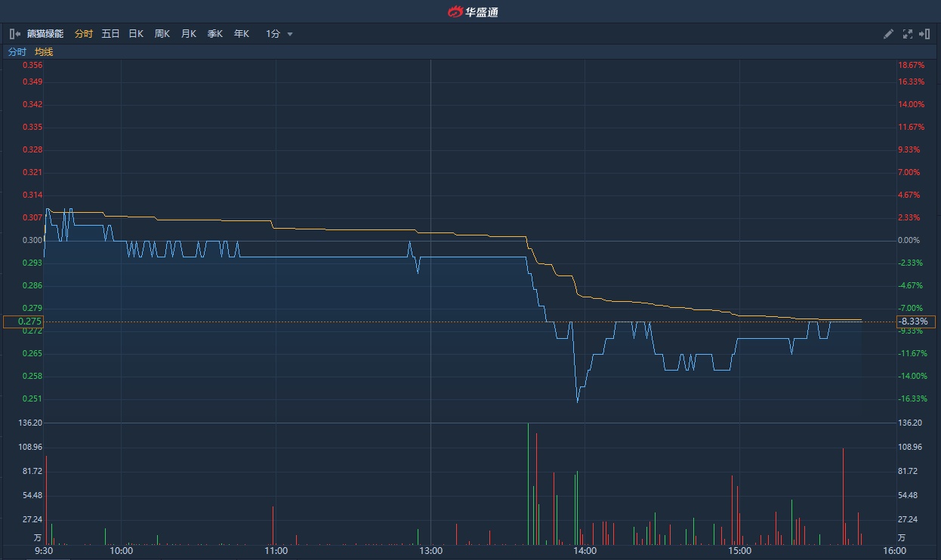This screenshot has width=941, height=560.
Task: Switch to the 五日 five-day tab
Action: [x=110, y=34]
